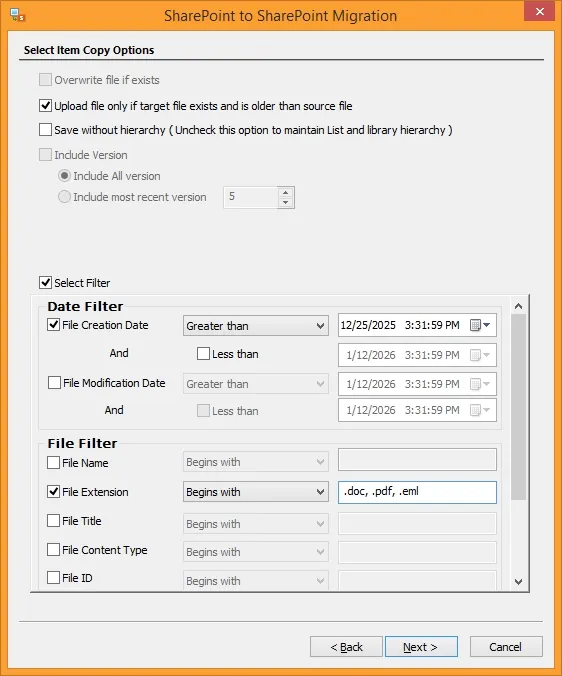Viewport: 562px width, 676px height.
Task: Enable Save without hierarchy checkbox
Action: [x=45, y=130]
